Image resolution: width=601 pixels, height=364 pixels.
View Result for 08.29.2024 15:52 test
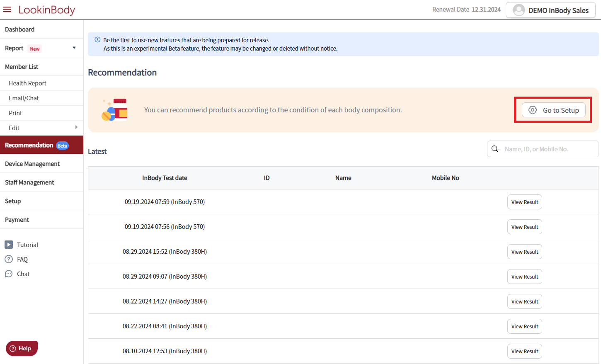pyautogui.click(x=525, y=252)
